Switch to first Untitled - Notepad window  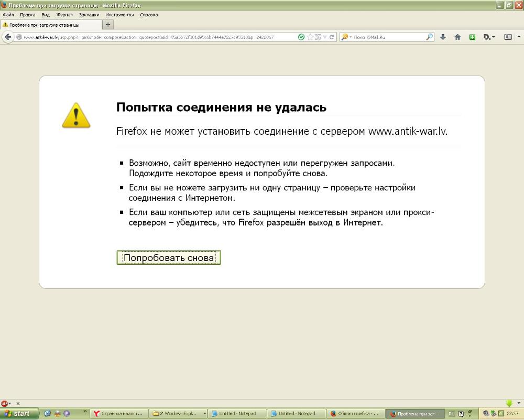[237, 414]
